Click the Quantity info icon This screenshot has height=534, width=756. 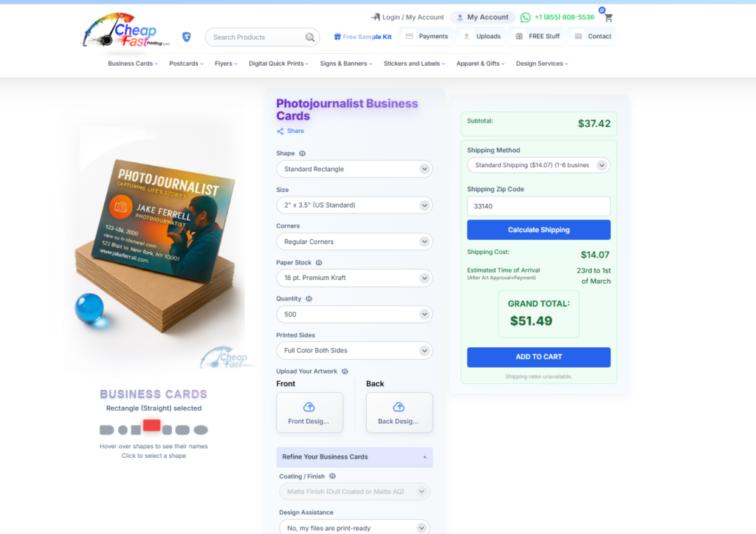point(309,299)
